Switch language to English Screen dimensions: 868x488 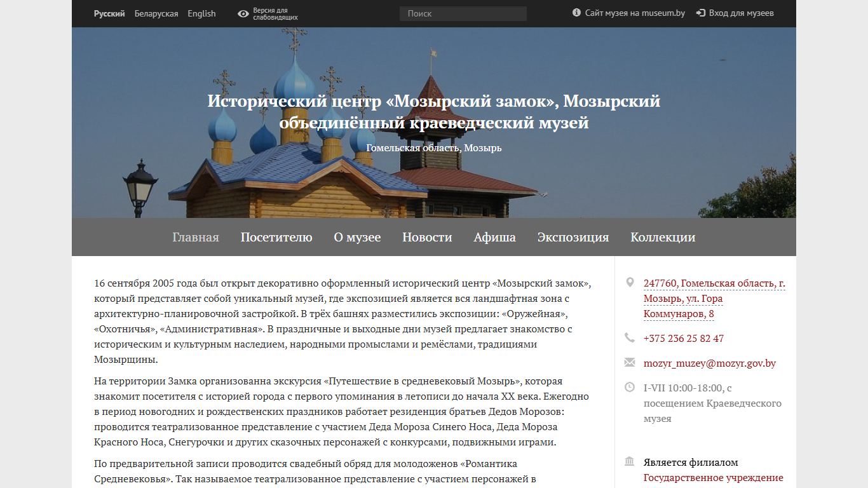coord(201,13)
